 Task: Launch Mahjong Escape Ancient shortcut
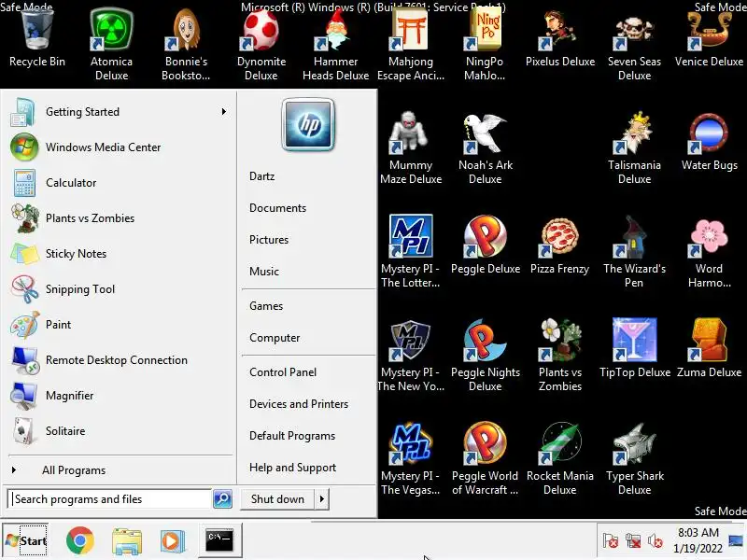(410, 45)
